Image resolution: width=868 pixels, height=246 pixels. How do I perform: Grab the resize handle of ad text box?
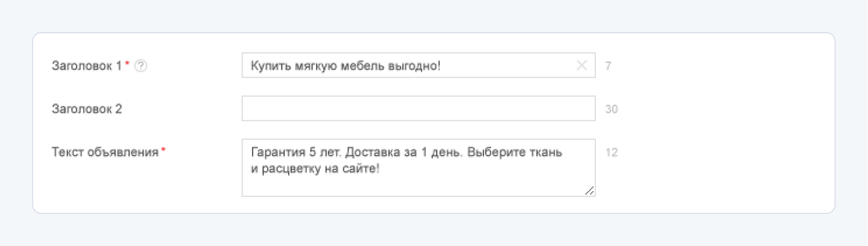click(589, 191)
